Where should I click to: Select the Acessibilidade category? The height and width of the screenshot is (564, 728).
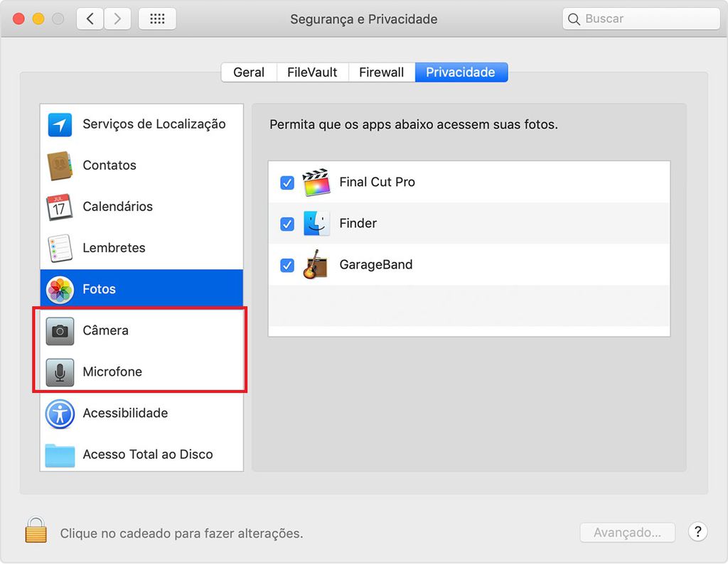125,413
